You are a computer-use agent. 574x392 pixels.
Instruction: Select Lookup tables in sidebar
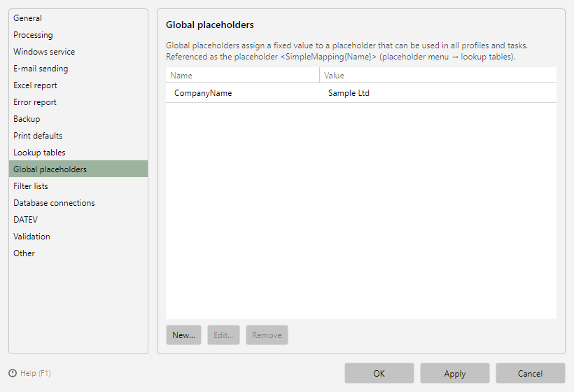click(78, 153)
